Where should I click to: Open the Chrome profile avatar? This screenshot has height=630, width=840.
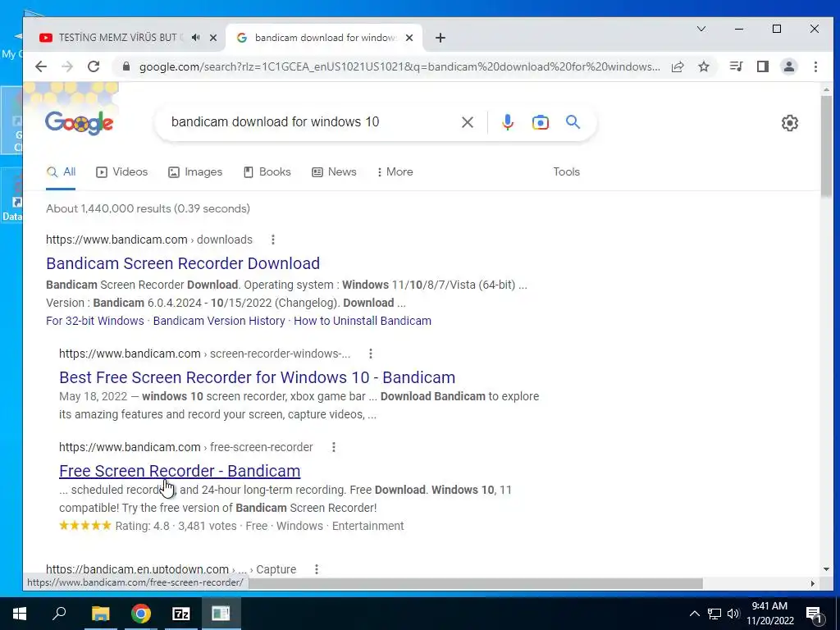click(789, 66)
